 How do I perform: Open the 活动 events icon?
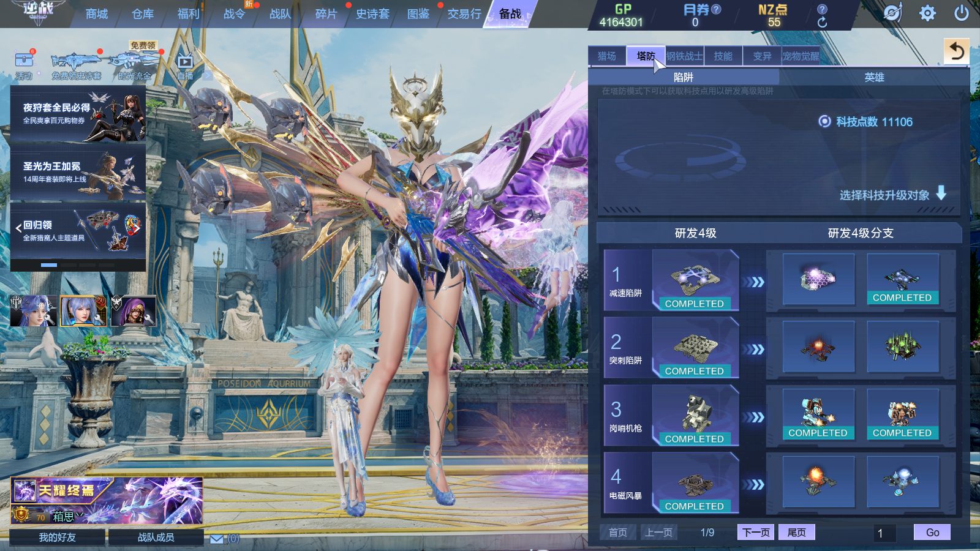(x=24, y=60)
